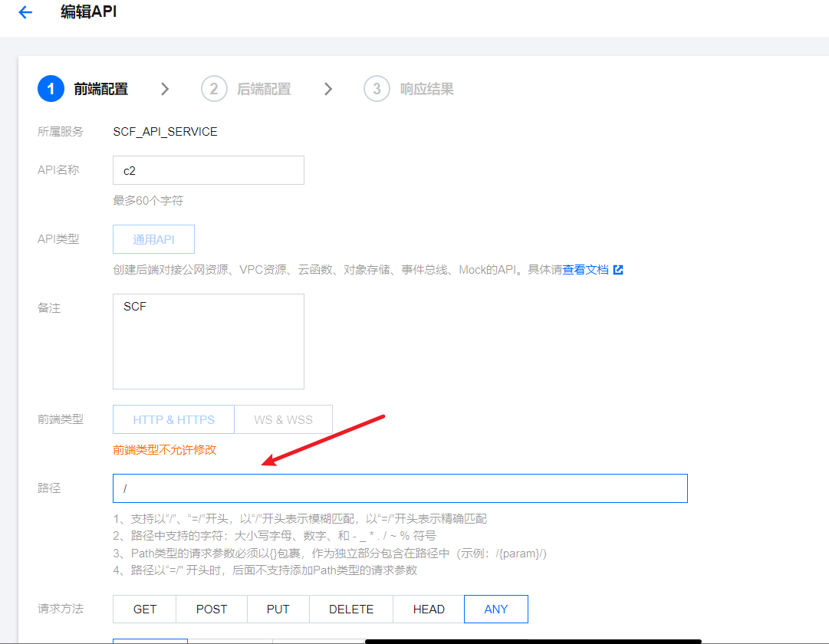Switch to the 前端配置 step label
This screenshot has height=644, width=829.
pyautogui.click(x=100, y=89)
